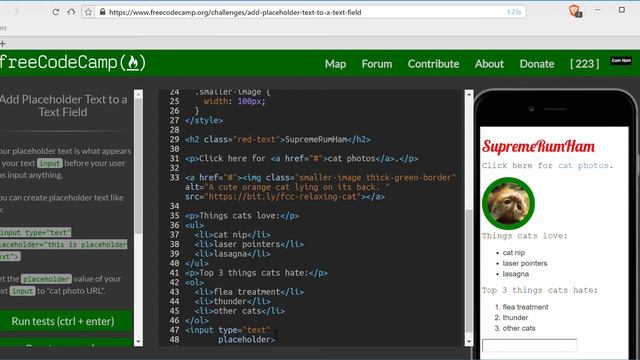Viewport: 640px width, 360px height.
Task: Open the About nav link
Action: (489, 64)
